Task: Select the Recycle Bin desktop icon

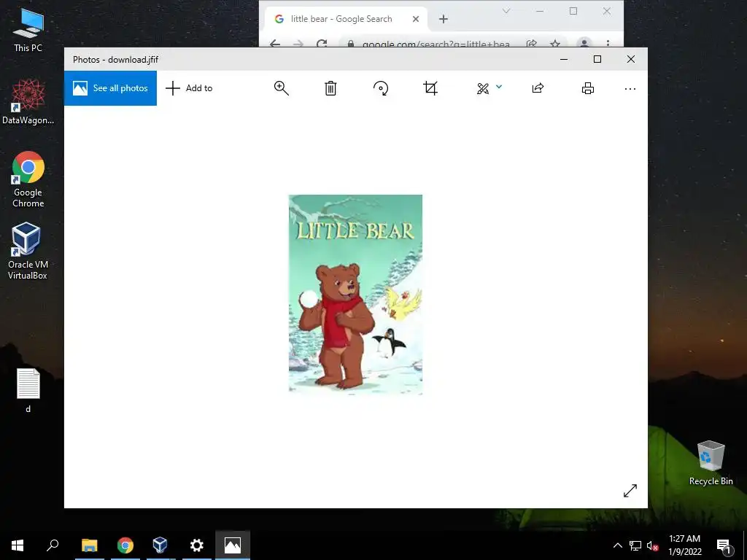Action: click(711, 463)
